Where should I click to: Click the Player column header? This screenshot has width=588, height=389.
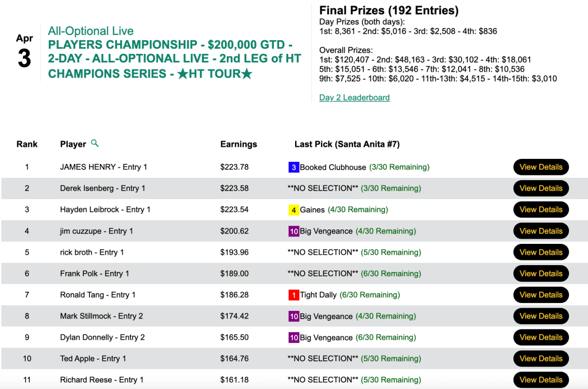(73, 144)
